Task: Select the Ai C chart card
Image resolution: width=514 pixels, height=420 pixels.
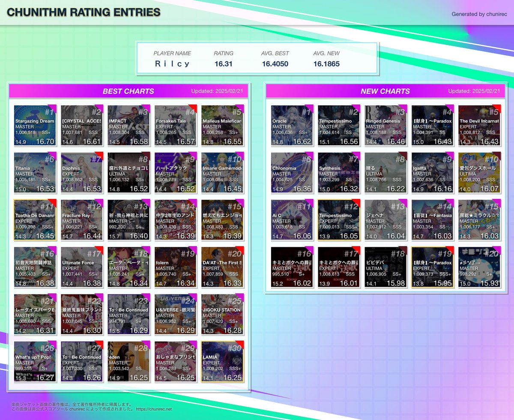Action: [x=292, y=220]
